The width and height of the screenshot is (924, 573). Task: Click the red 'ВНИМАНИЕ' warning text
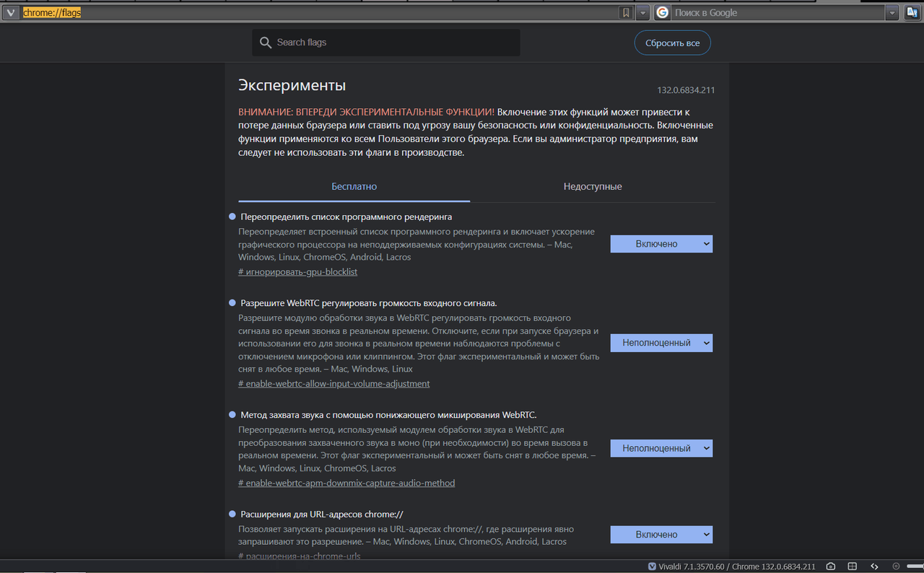point(367,112)
